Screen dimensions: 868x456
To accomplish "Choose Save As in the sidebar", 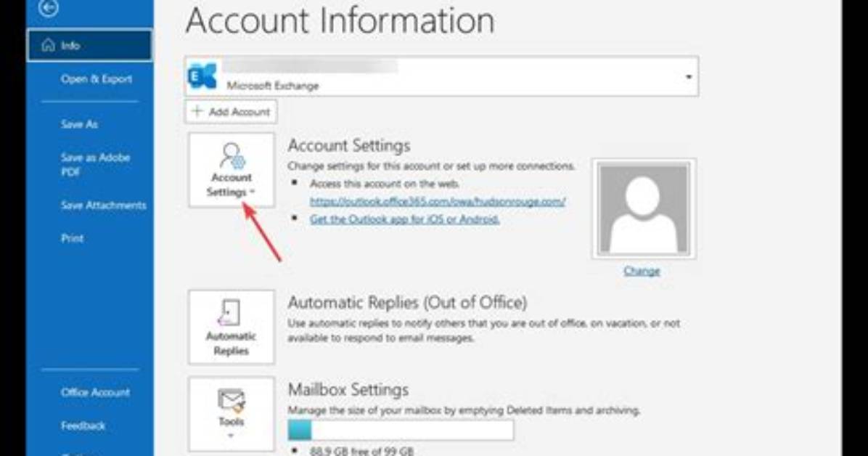I will 79,124.
